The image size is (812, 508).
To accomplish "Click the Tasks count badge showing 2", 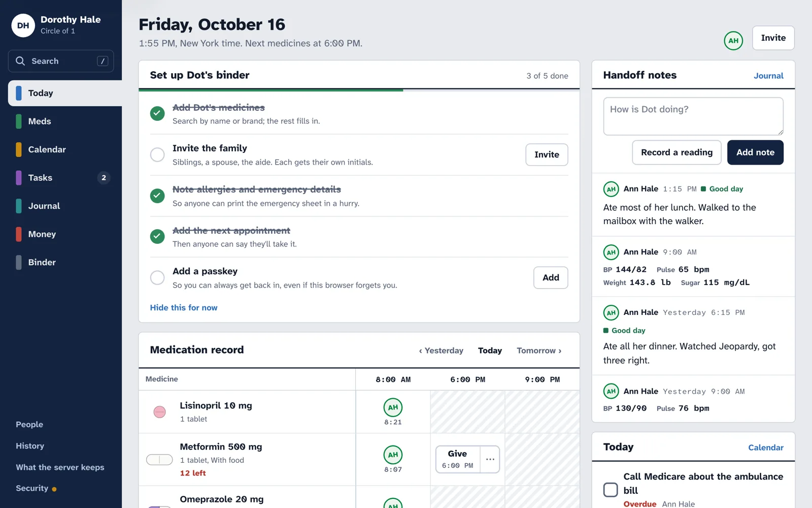I will (104, 178).
